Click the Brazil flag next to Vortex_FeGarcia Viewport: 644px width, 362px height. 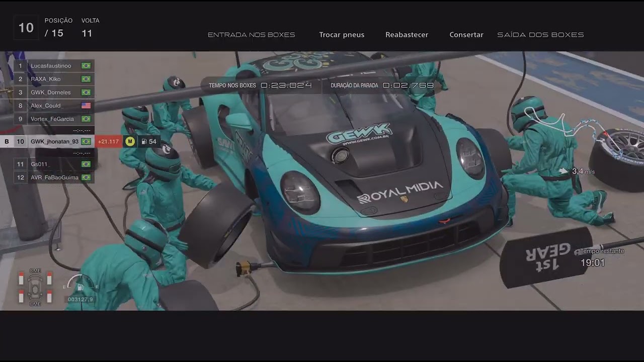point(86,119)
